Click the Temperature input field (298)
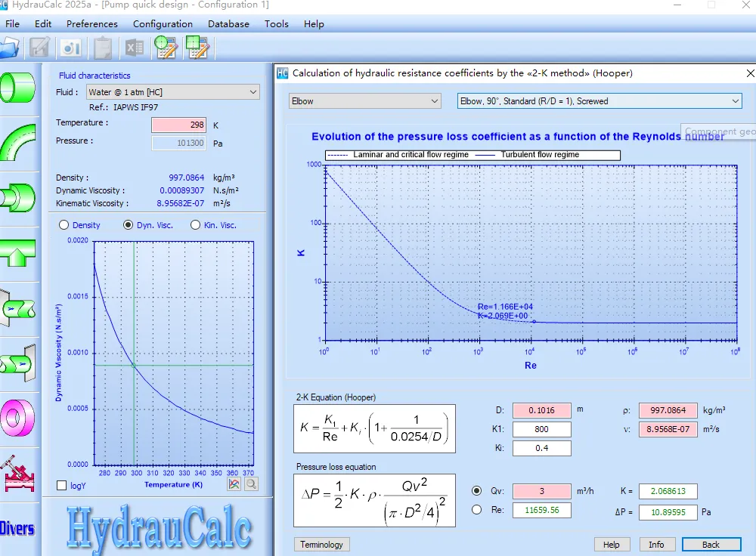This screenshot has height=556, width=756. 179,125
